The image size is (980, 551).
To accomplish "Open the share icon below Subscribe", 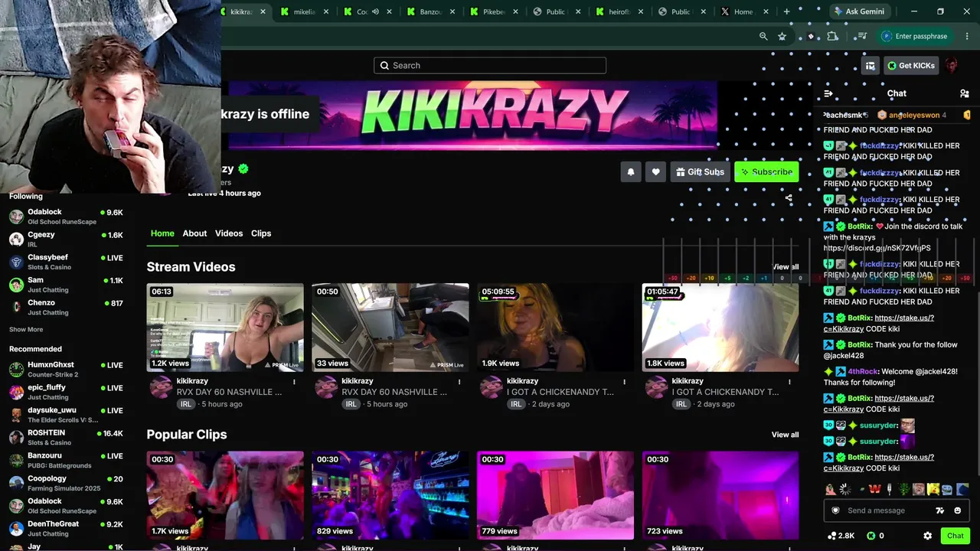I will (x=789, y=198).
